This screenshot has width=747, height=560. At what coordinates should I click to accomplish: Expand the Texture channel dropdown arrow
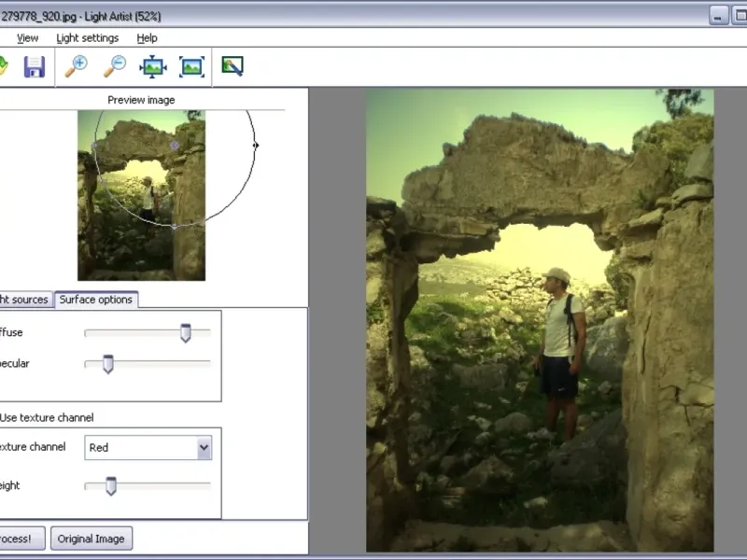204,448
